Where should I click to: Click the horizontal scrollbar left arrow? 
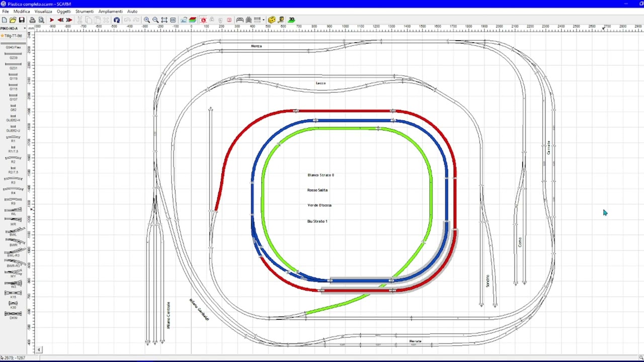pyautogui.click(x=39, y=349)
